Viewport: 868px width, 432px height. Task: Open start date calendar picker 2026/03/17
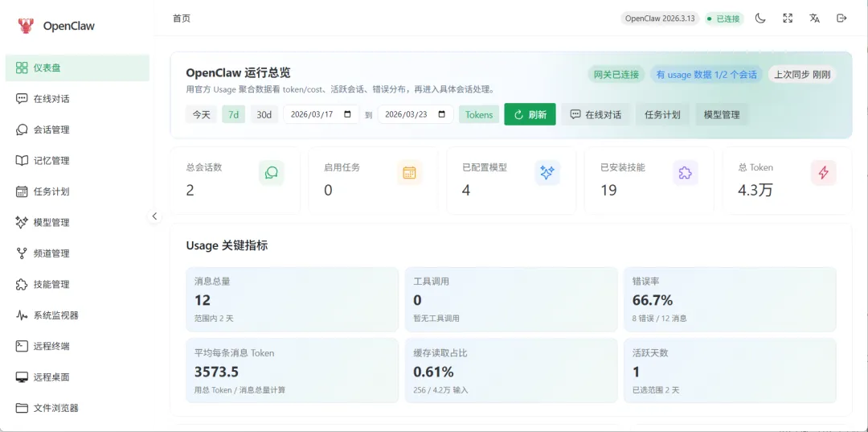coord(348,115)
